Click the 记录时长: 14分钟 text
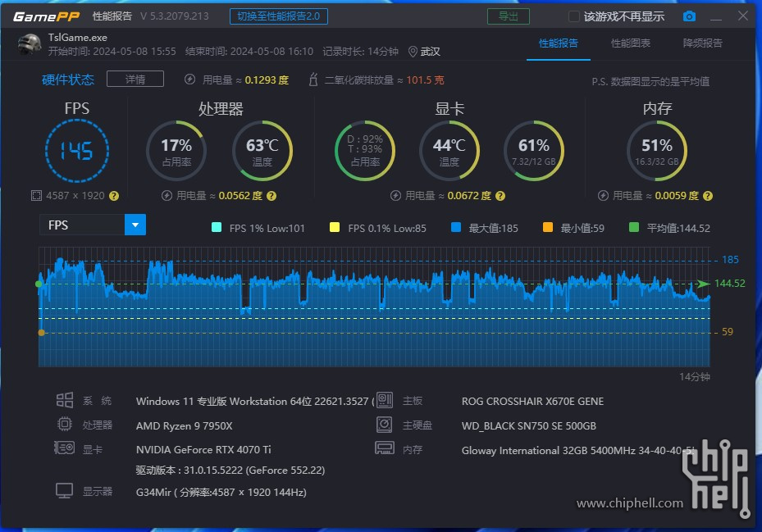Image resolution: width=762 pixels, height=532 pixels. tap(361, 52)
